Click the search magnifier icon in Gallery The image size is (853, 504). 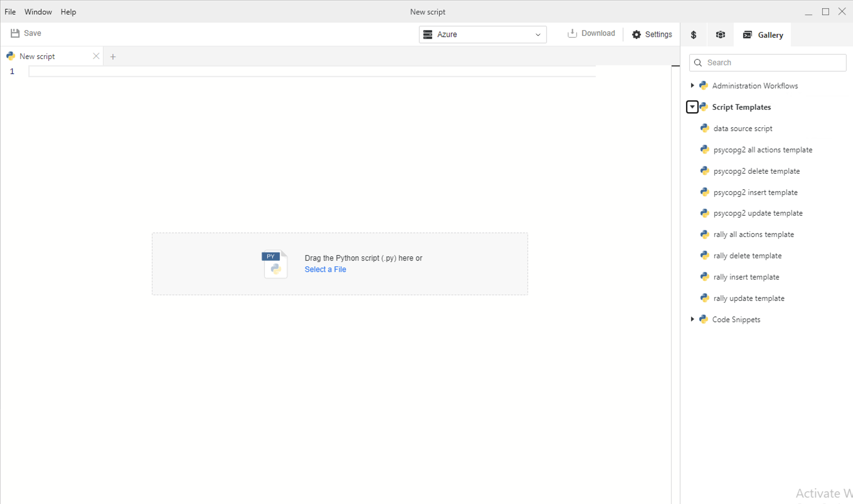[x=698, y=63]
